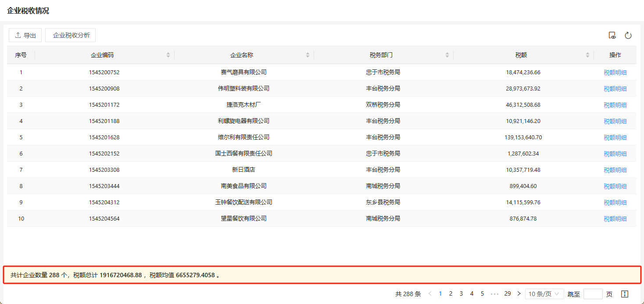644x304 pixels.
Task: Click the 跳至 page number input field
Action: 593,294
